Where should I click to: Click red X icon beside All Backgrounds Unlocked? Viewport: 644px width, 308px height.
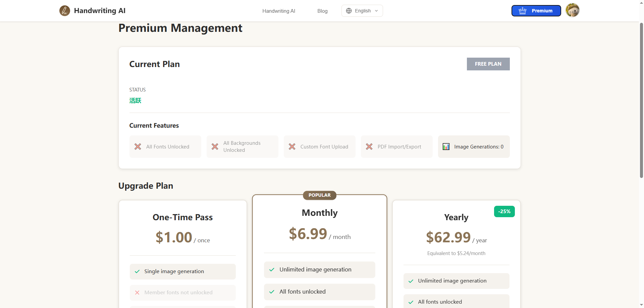tap(215, 146)
